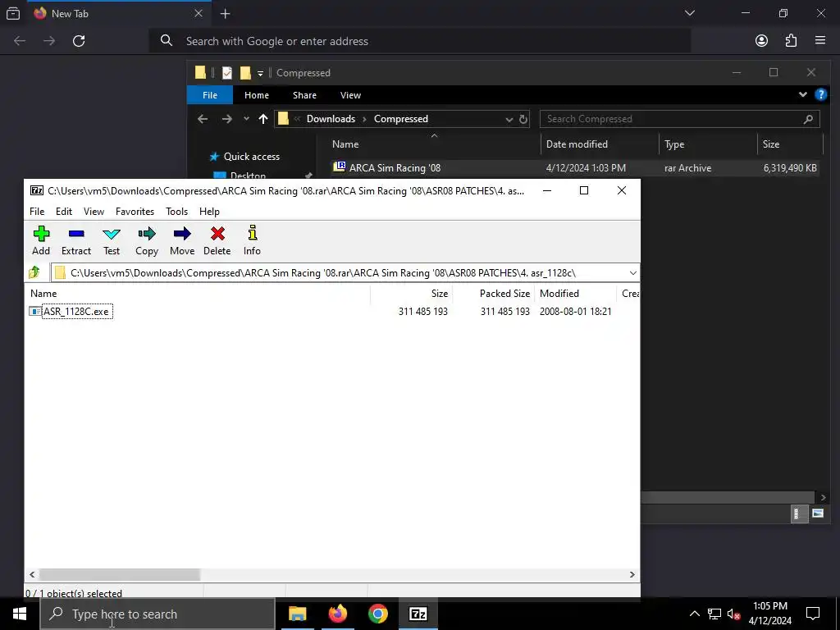This screenshot has width=840, height=630.
Task: Click Explorer back navigation arrow
Action: click(x=203, y=119)
